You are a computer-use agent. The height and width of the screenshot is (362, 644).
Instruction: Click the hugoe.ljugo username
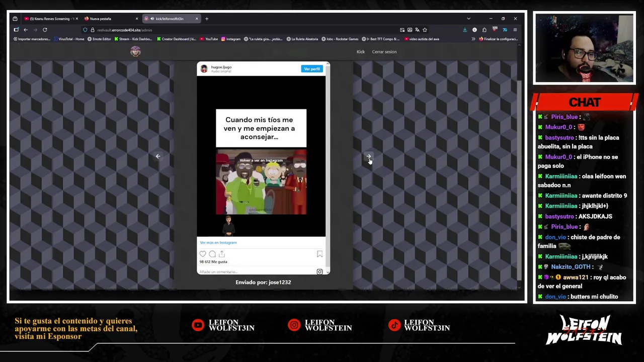pos(221,67)
